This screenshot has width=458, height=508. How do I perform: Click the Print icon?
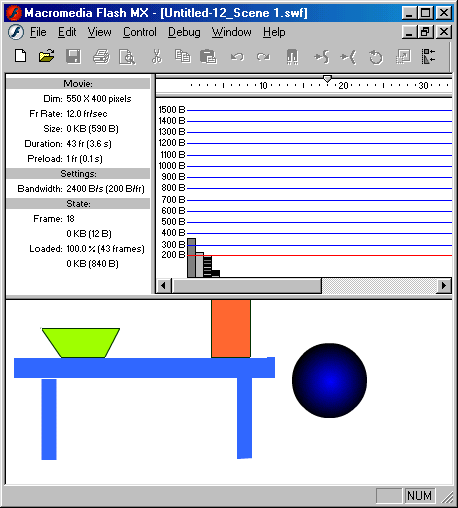point(101,56)
